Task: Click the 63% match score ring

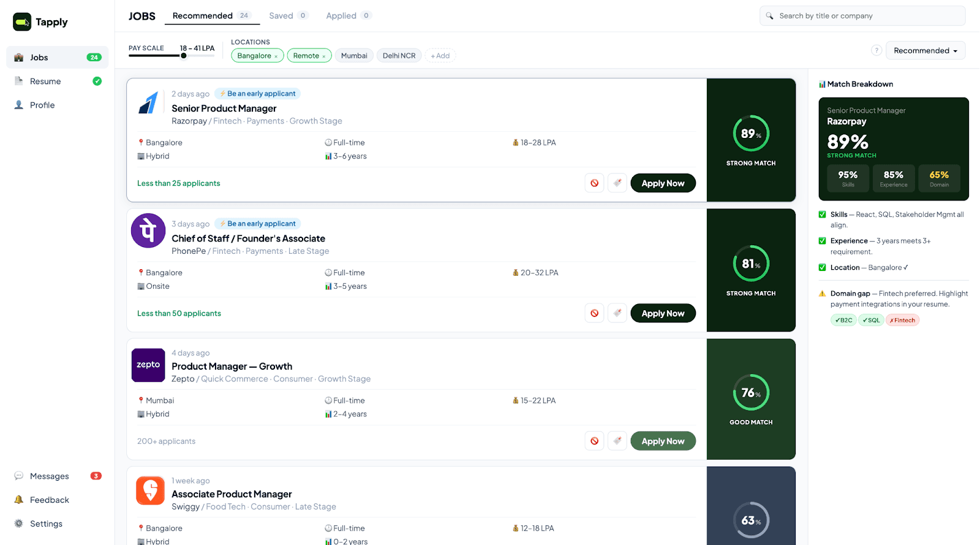Action: (751, 520)
